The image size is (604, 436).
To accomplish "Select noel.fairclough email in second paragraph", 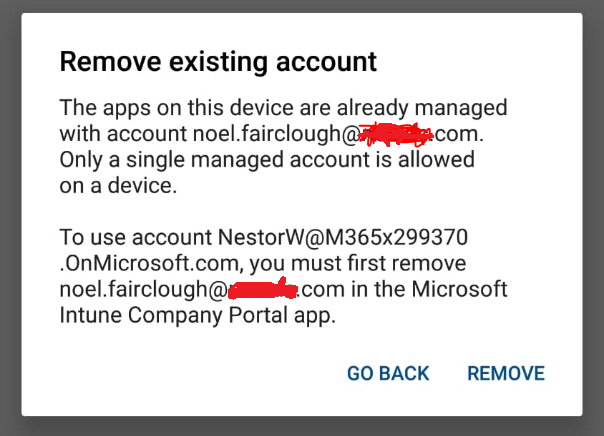I will point(143,290).
